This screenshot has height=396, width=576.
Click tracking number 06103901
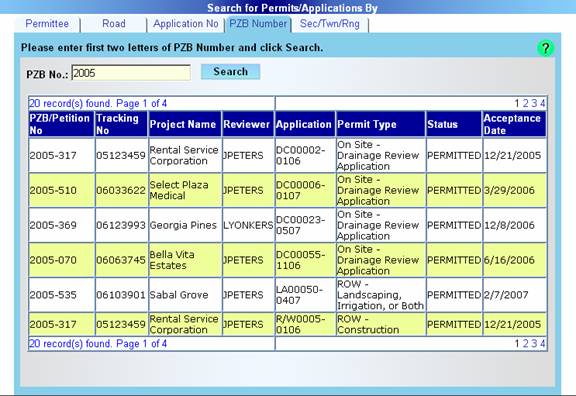121,295
